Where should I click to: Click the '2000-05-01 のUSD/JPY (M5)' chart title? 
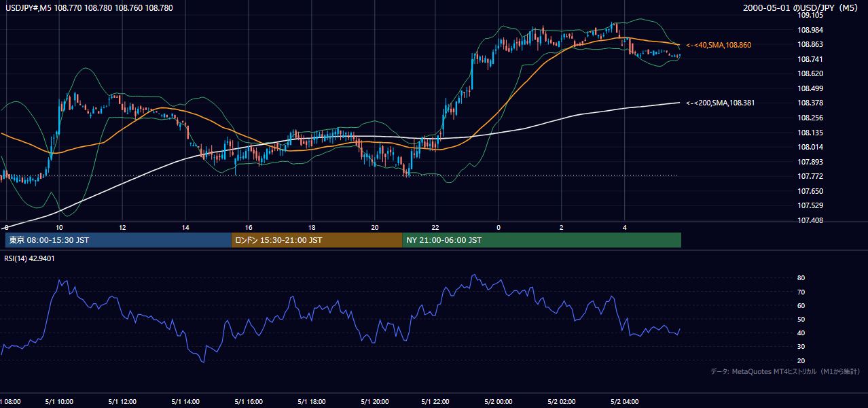click(x=802, y=8)
